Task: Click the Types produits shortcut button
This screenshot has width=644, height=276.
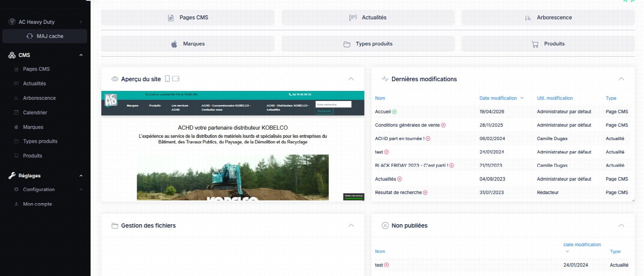Action: pos(368,44)
